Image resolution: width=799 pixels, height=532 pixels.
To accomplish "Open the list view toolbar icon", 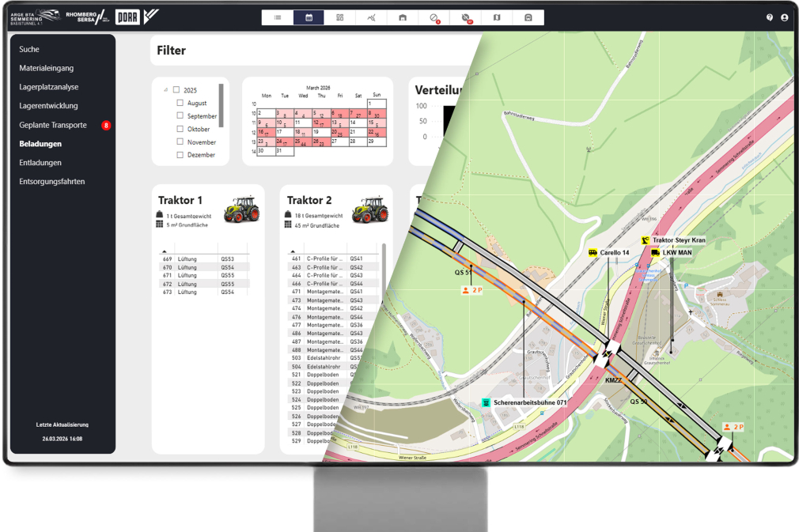I will (x=278, y=18).
